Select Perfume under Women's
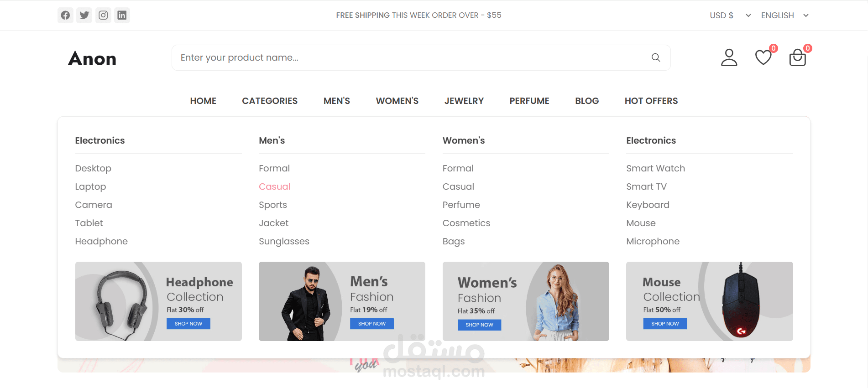 click(x=461, y=205)
